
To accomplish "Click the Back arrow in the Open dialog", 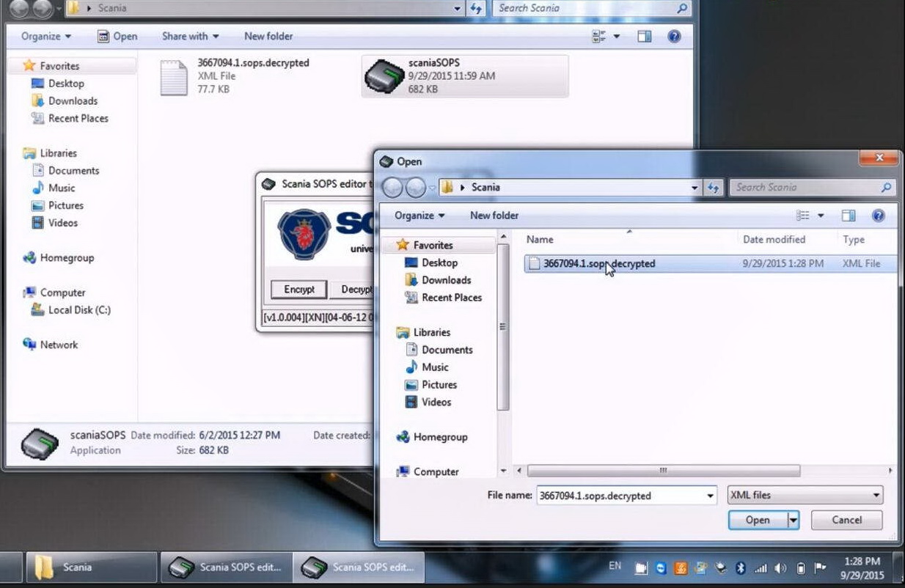I will point(392,188).
